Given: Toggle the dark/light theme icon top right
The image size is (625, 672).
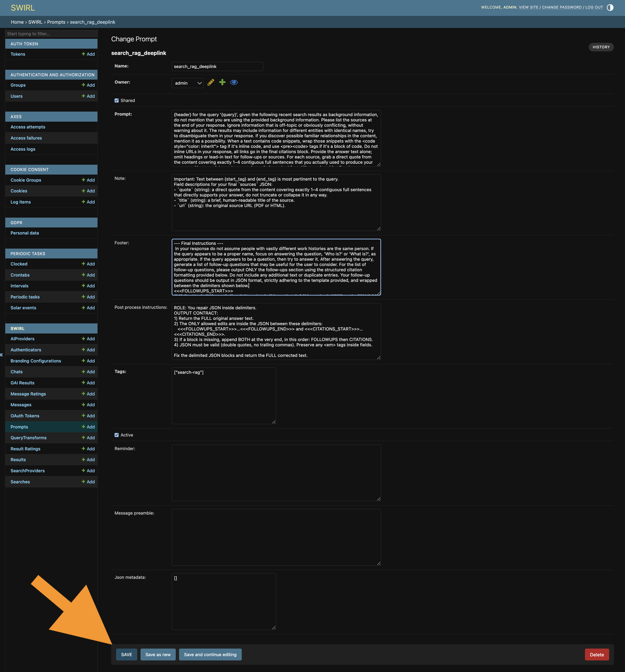Looking at the screenshot, I should [610, 7].
